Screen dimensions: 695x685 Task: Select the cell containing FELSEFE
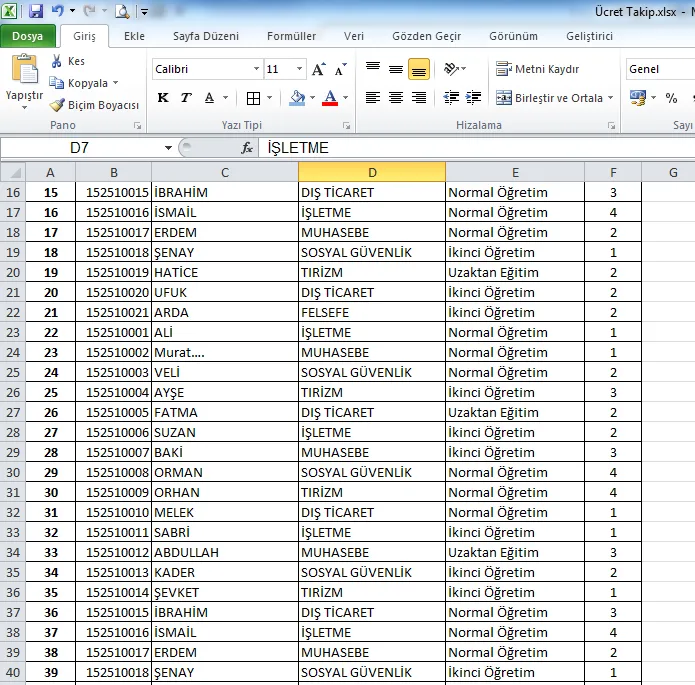pos(371,312)
